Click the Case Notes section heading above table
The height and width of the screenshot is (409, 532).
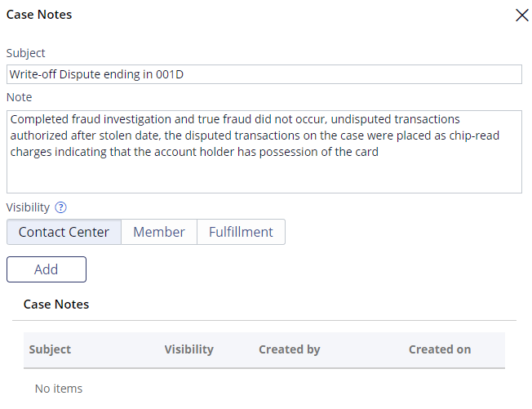[x=56, y=305]
